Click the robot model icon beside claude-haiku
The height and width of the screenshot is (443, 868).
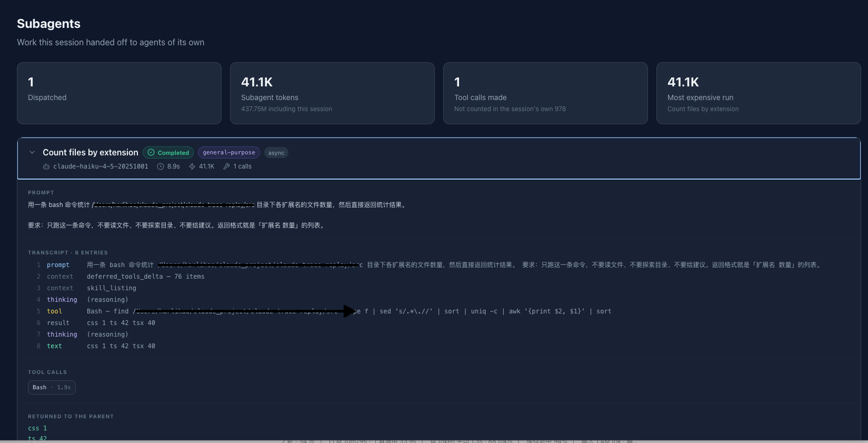pyautogui.click(x=46, y=166)
